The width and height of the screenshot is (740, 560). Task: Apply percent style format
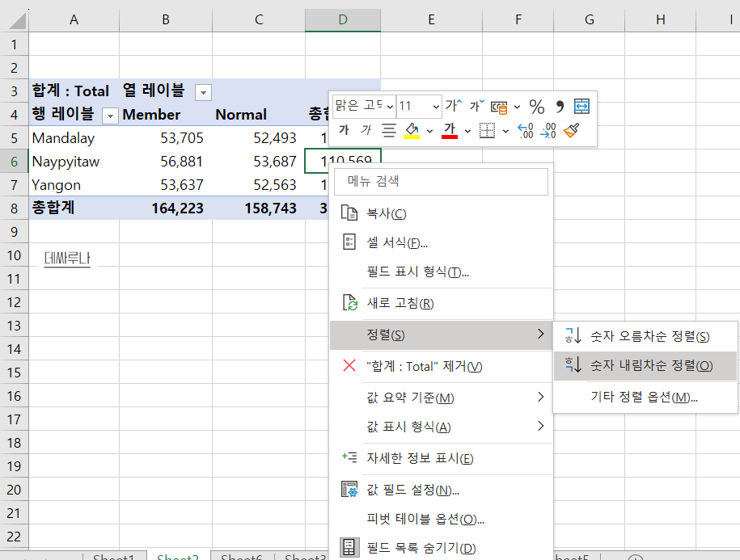click(x=536, y=107)
